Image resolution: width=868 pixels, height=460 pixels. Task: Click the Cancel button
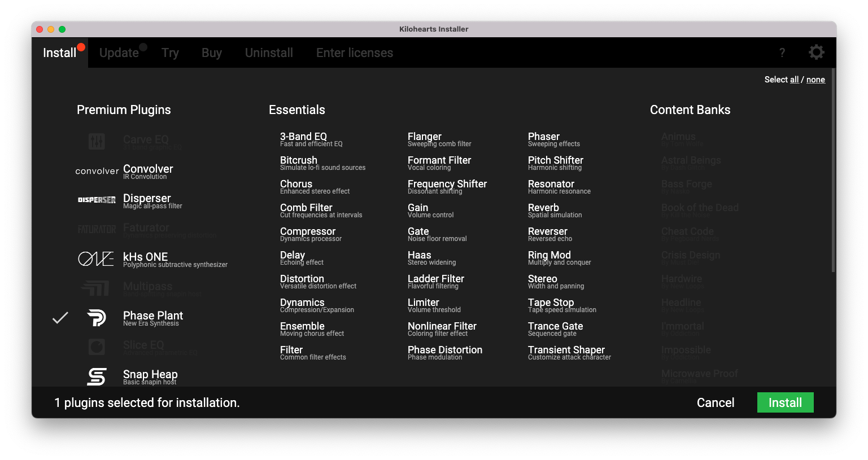point(716,402)
